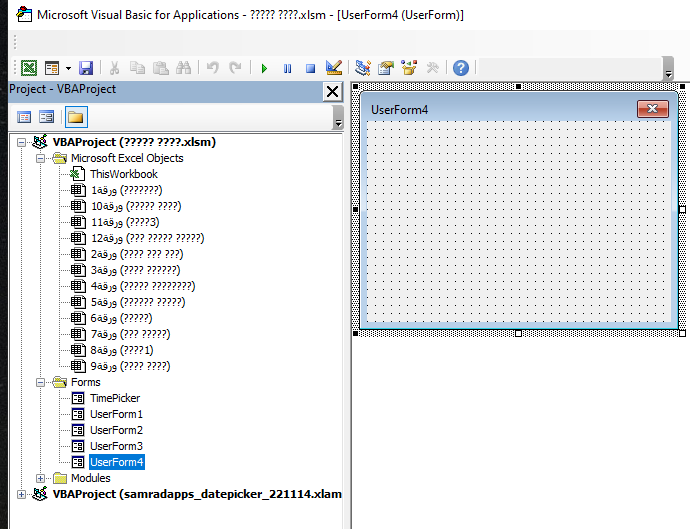690x529 pixels.
Task: Select the TimePicker form
Action: pyautogui.click(x=115, y=398)
